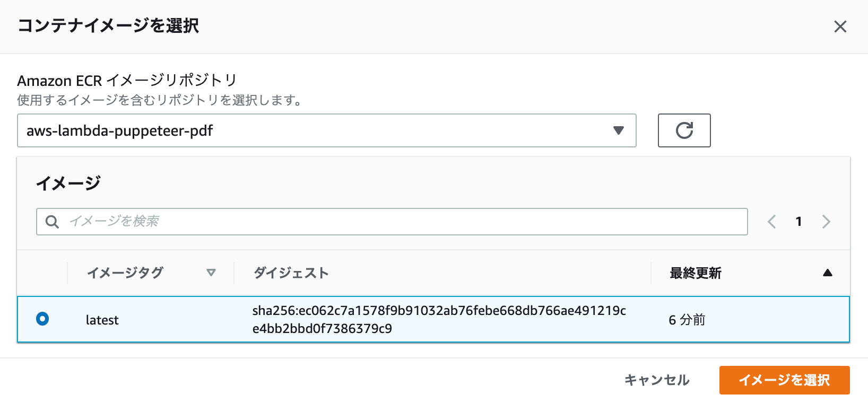Open the aws-lambda-puppeteer-pdf repository dropdown

coord(327,130)
